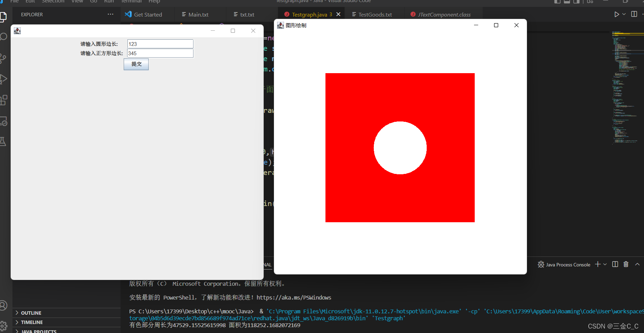This screenshot has height=333, width=644.
Task: Open the Extensions view
Action: [3, 100]
